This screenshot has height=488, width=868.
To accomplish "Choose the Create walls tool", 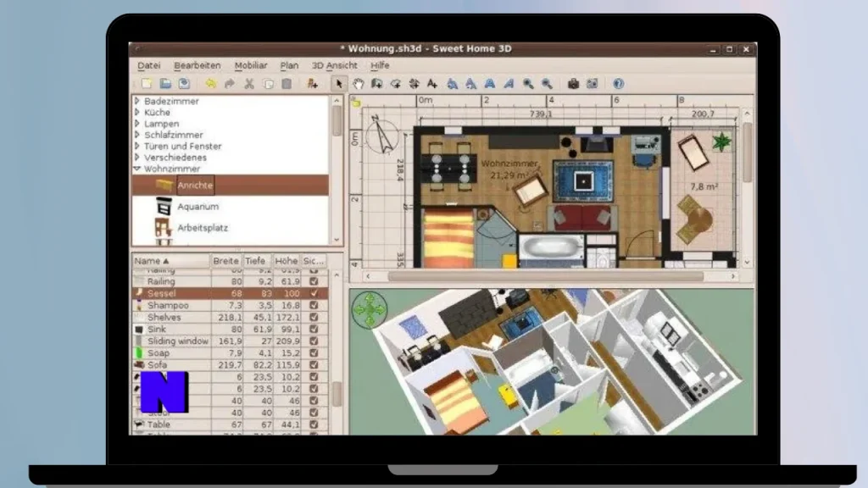I will pos(377,84).
